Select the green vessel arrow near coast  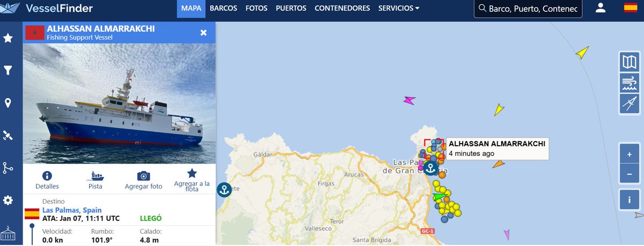pyautogui.click(x=440, y=197)
